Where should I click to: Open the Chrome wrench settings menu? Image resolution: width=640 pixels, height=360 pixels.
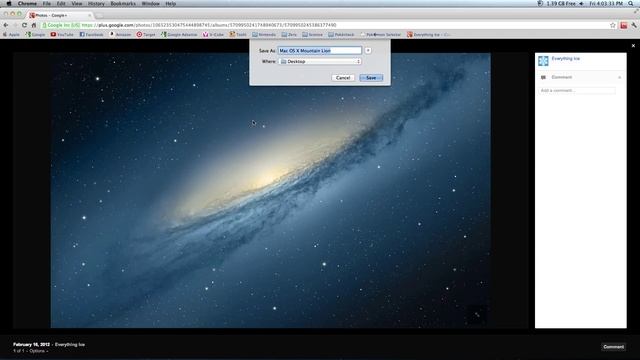tap(634, 25)
